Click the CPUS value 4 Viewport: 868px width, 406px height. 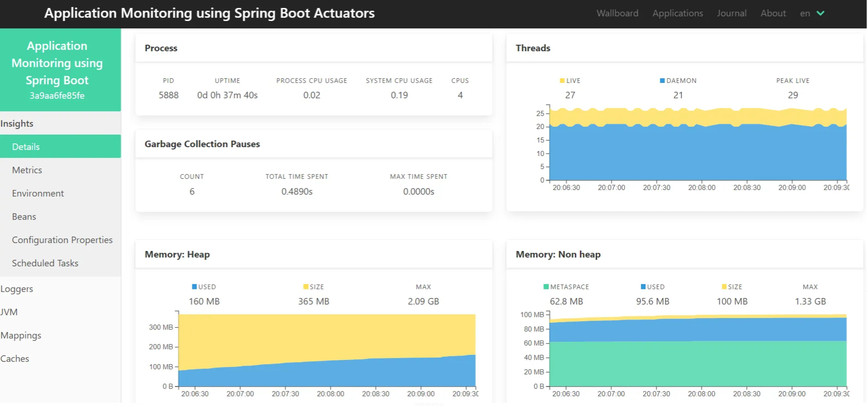[460, 95]
